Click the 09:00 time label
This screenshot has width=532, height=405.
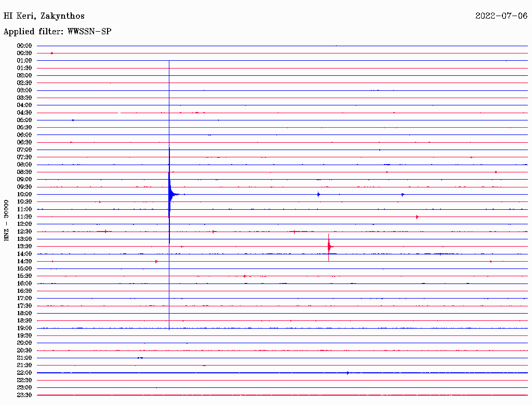click(24, 180)
